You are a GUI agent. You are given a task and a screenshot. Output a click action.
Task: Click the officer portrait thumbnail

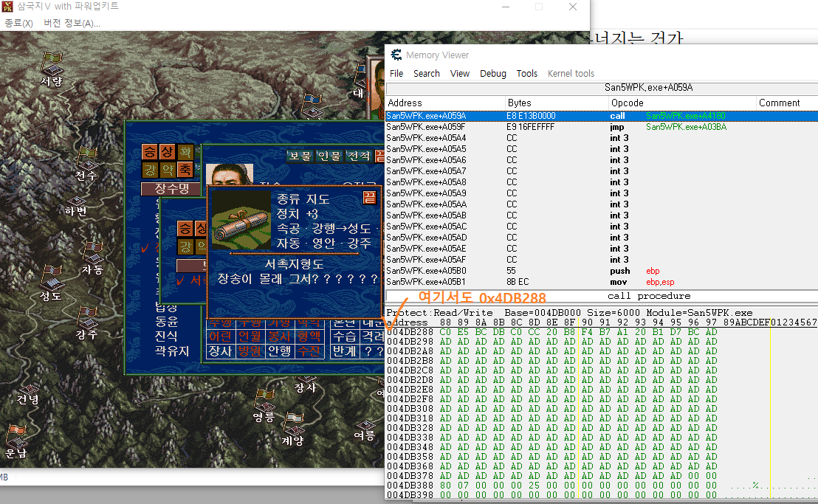(230, 173)
